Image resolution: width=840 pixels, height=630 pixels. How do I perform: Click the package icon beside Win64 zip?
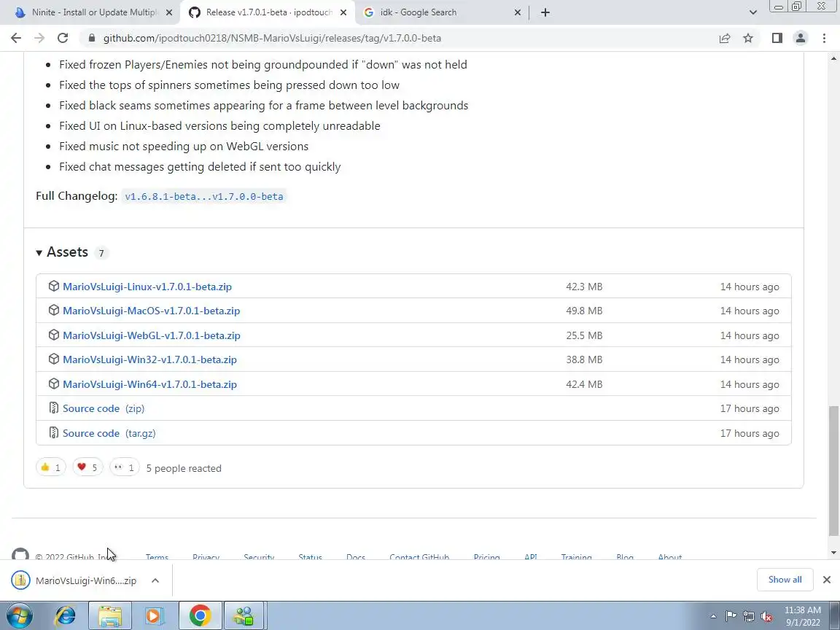[x=53, y=384]
